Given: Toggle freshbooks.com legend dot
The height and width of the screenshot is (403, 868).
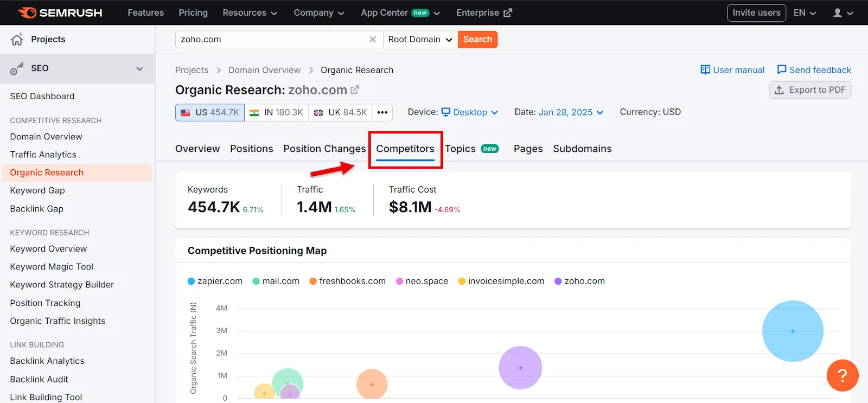Looking at the screenshot, I should tap(313, 281).
